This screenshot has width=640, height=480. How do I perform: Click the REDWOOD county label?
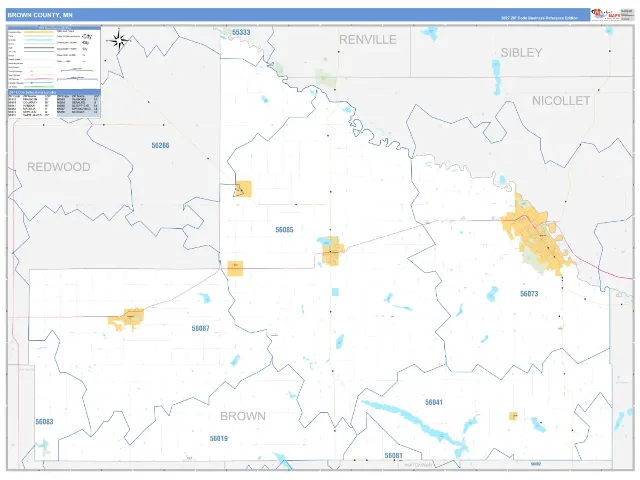point(59,167)
